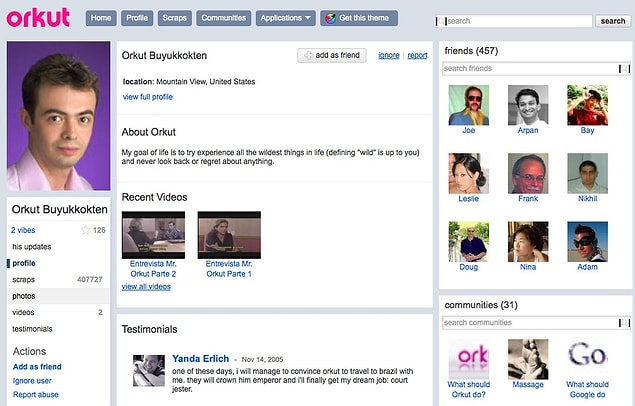Open friend Arpan's photo
This screenshot has height=406, width=635.
528,105
